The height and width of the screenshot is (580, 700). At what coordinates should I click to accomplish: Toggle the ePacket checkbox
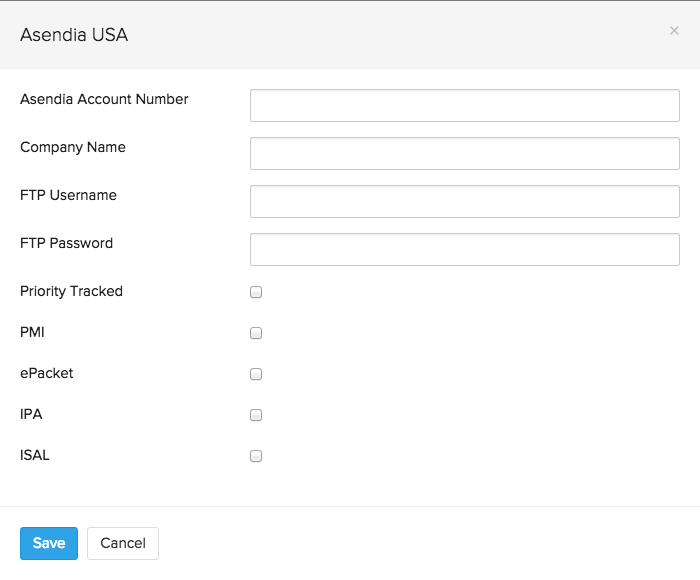coord(256,374)
